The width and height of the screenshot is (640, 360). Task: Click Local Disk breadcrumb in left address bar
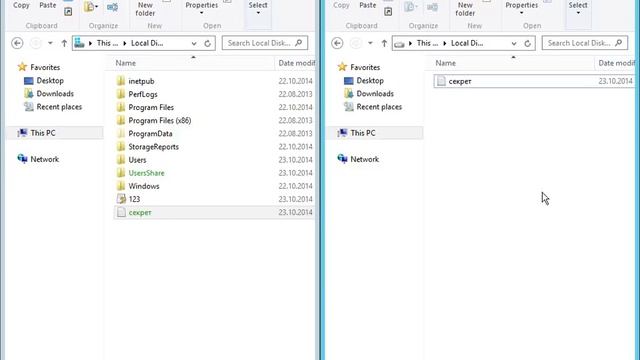coord(147,43)
